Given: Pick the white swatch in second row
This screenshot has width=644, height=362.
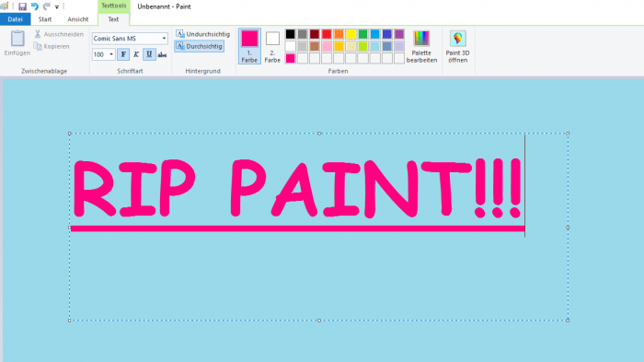Looking at the screenshot, I should click(291, 46).
